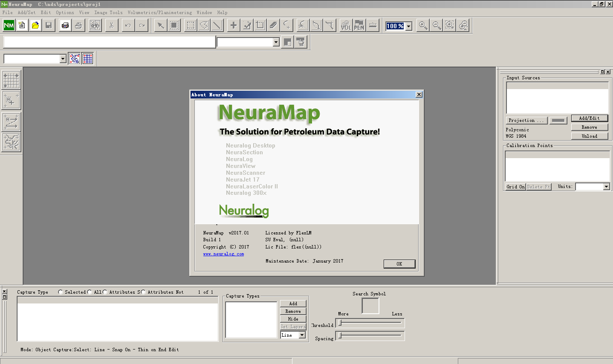
Task: Click the Search Symbol preview box
Action: [370, 306]
